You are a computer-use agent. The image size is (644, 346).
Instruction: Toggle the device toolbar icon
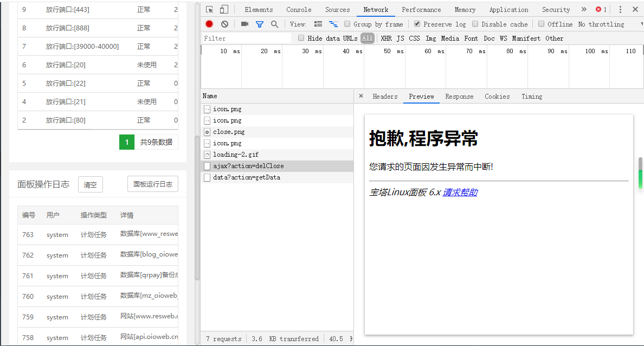224,9
